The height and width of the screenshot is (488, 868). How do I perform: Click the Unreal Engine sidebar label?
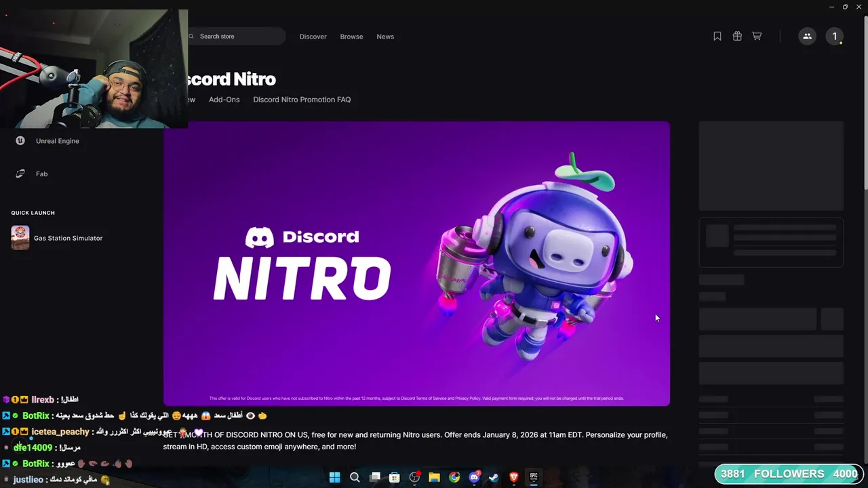pos(58,141)
